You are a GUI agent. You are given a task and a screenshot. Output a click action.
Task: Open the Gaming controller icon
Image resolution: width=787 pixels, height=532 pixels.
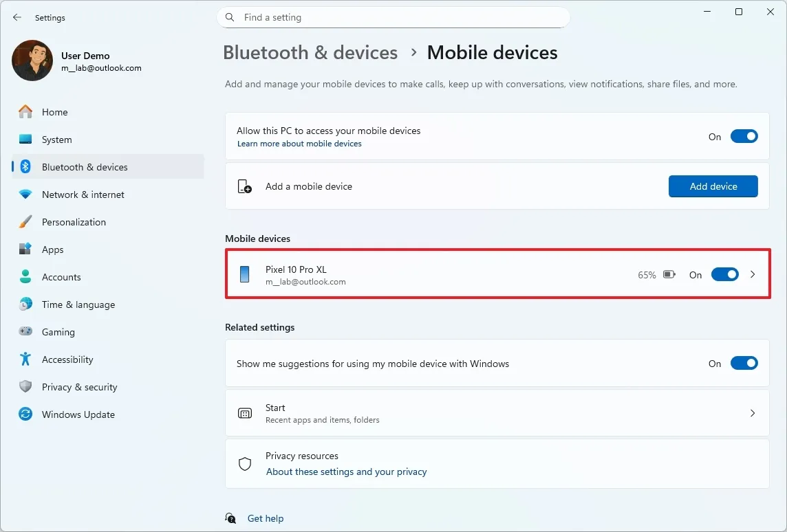[x=25, y=331]
